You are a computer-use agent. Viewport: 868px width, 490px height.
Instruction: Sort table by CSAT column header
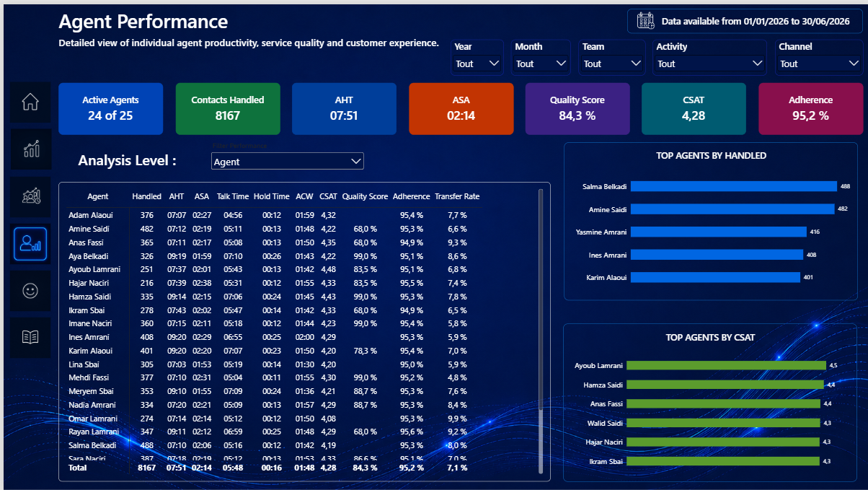[x=328, y=196]
